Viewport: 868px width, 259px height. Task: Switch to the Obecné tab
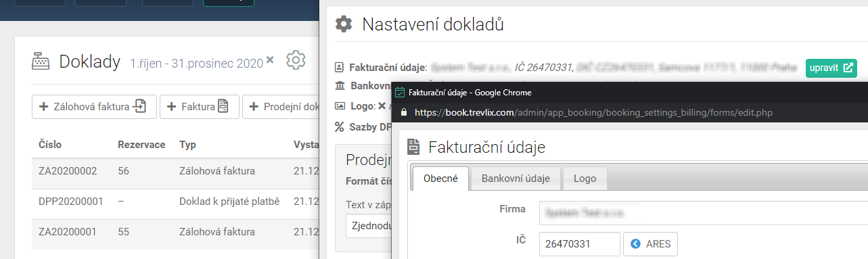tap(440, 179)
